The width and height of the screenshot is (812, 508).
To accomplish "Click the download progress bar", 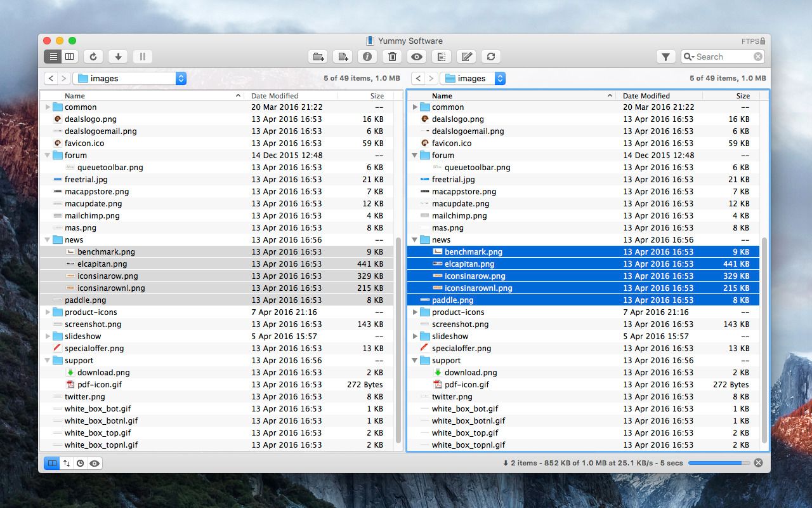I will [719, 463].
